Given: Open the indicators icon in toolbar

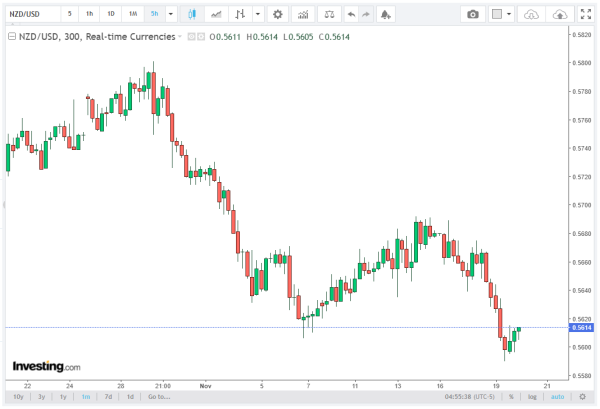Looking at the screenshot, I should click(x=305, y=15).
